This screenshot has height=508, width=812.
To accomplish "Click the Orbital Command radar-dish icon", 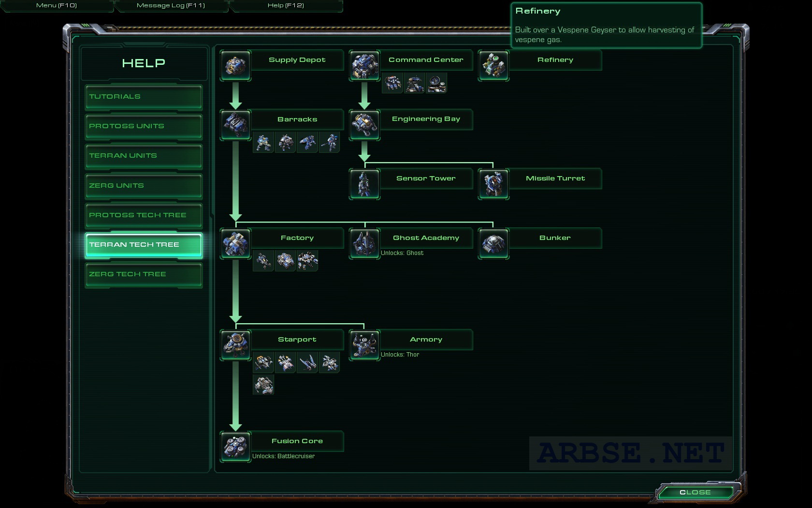I will [436, 83].
